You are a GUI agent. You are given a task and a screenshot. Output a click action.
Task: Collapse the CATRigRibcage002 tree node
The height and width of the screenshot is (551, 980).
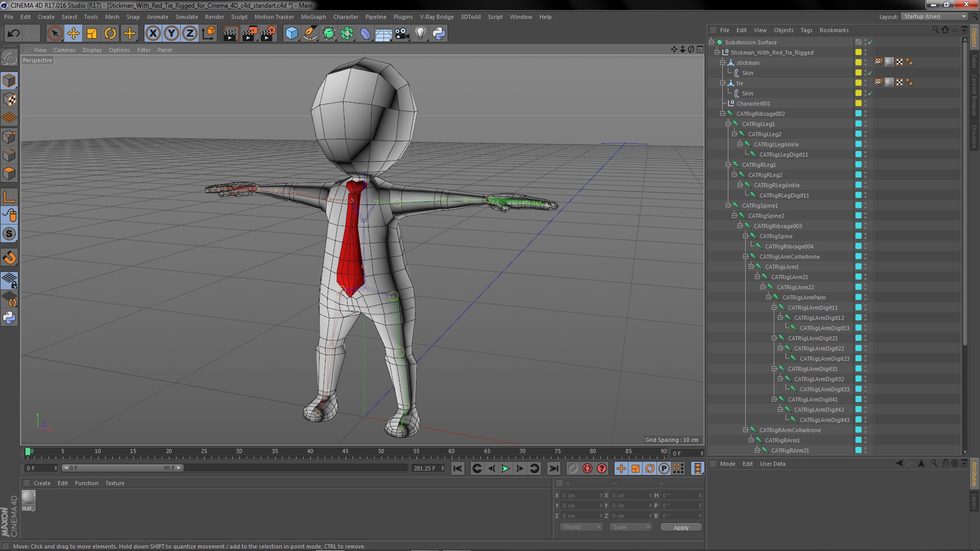coord(722,114)
